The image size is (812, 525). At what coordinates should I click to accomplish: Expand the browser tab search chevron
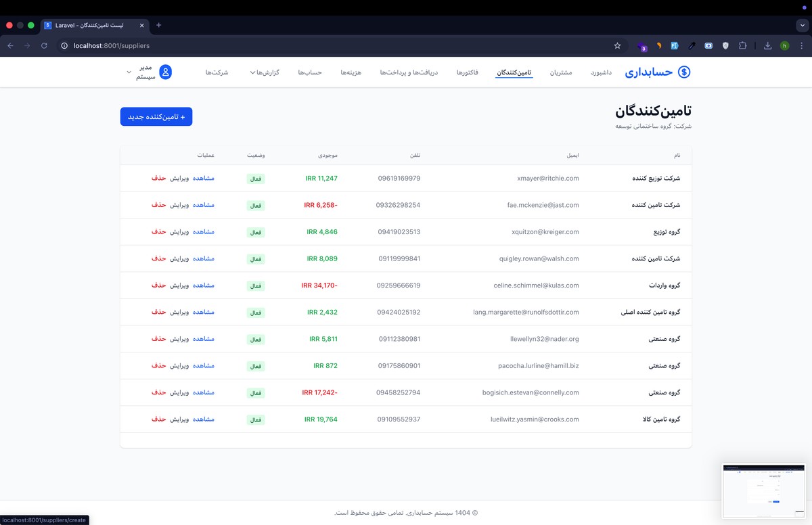coord(803,25)
